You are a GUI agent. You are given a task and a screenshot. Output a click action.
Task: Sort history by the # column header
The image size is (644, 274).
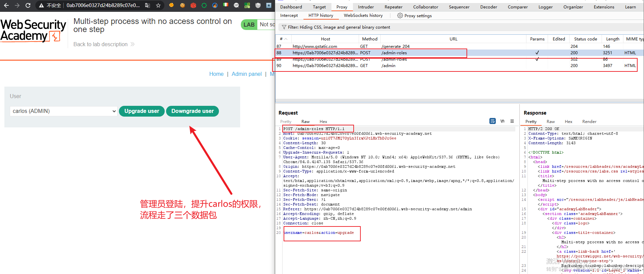[283, 39]
